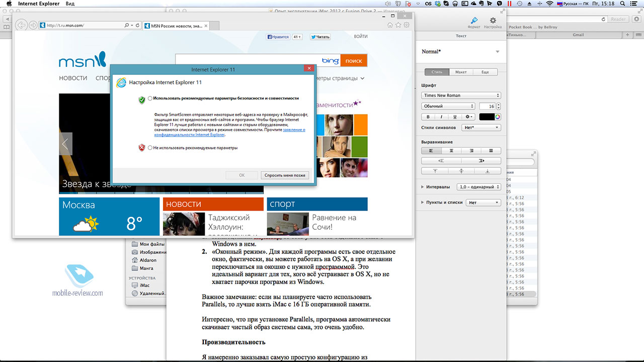Switch to the Макет tab
This screenshot has height=362, width=644.
click(461, 72)
